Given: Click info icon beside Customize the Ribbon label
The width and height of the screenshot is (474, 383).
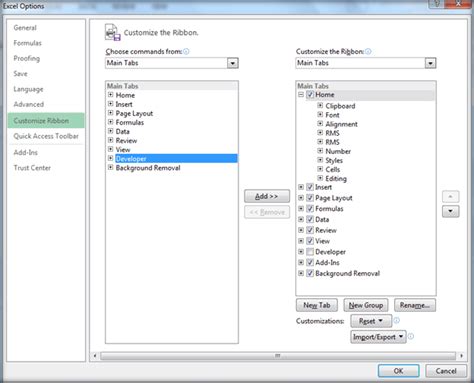Looking at the screenshot, I should click(368, 51).
